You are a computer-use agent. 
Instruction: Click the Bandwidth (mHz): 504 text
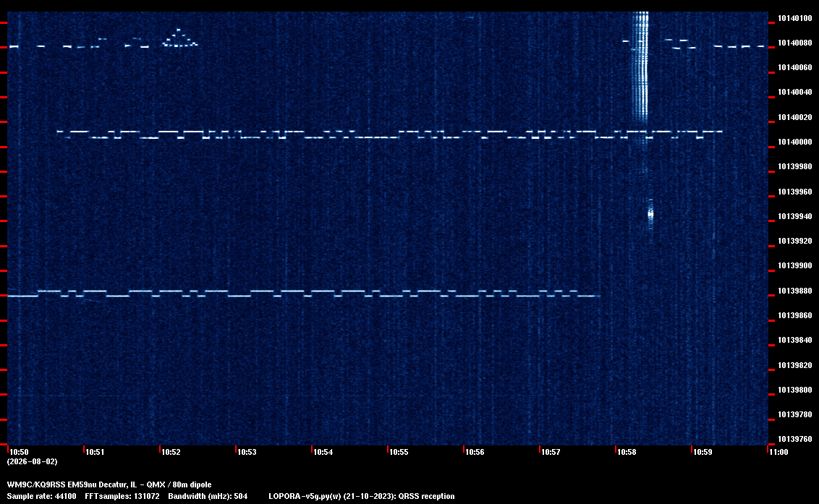[x=208, y=496]
